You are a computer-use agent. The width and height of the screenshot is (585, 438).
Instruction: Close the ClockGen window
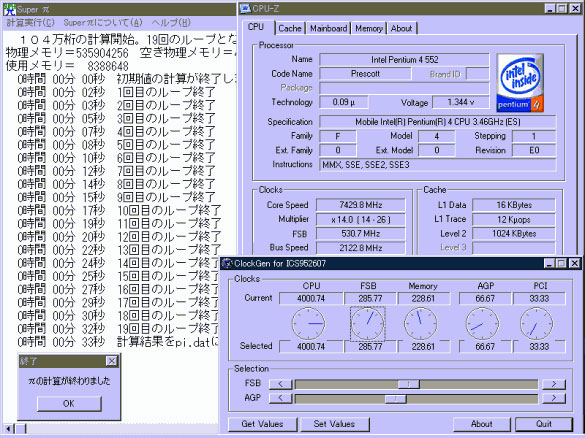pyautogui.click(x=575, y=263)
